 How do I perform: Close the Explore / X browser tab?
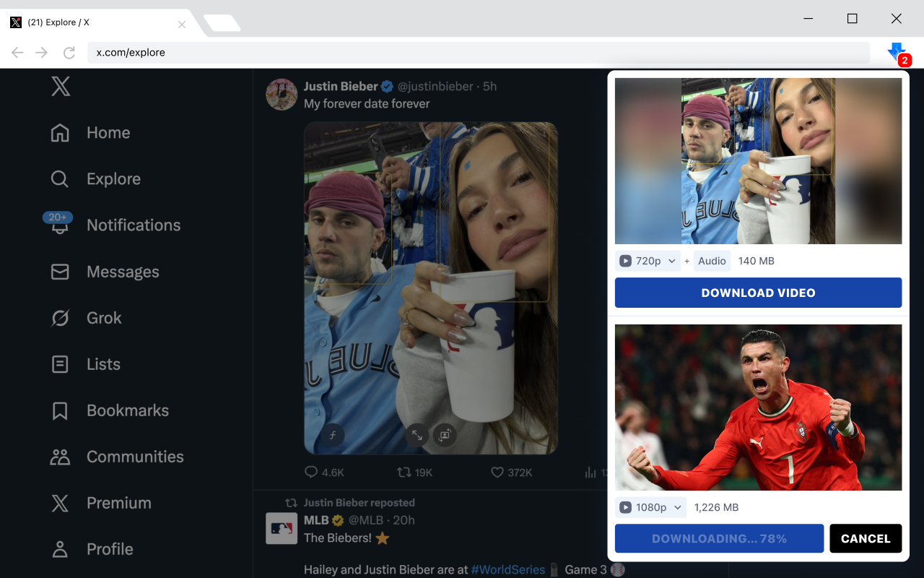(182, 24)
